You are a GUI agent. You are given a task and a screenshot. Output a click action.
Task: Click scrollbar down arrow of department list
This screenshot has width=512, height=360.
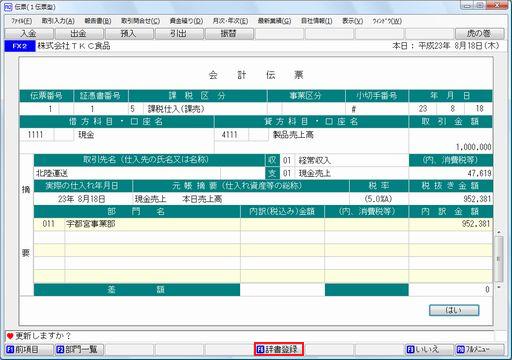(x=499, y=287)
